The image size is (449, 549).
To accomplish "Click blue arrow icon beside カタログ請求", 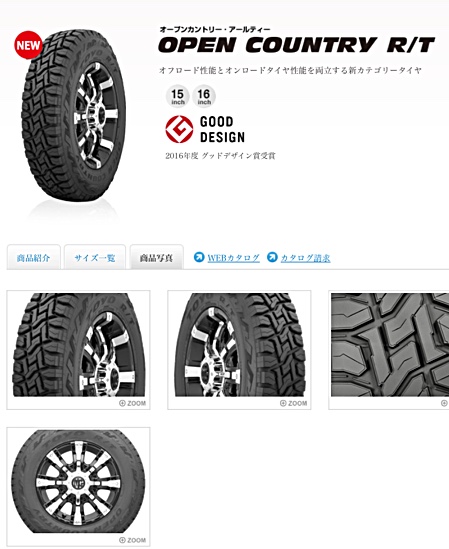I will pyautogui.click(x=272, y=257).
